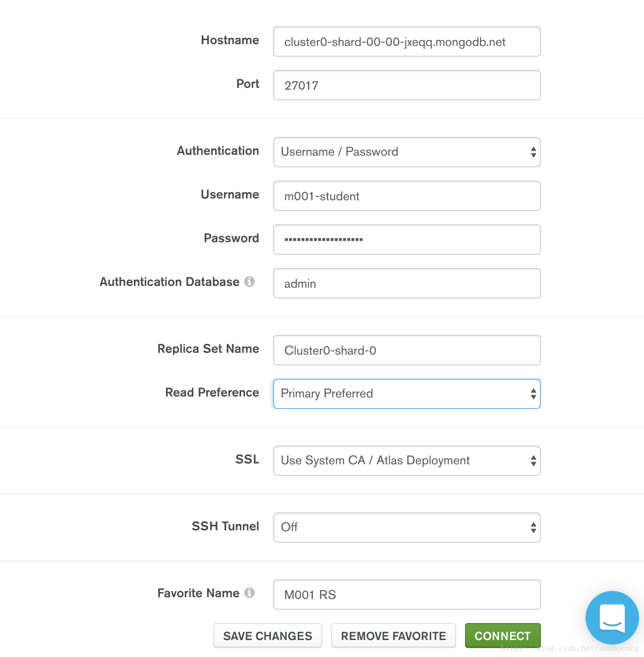The height and width of the screenshot is (657, 644).
Task: Click into the Port field
Action: pyautogui.click(x=407, y=85)
